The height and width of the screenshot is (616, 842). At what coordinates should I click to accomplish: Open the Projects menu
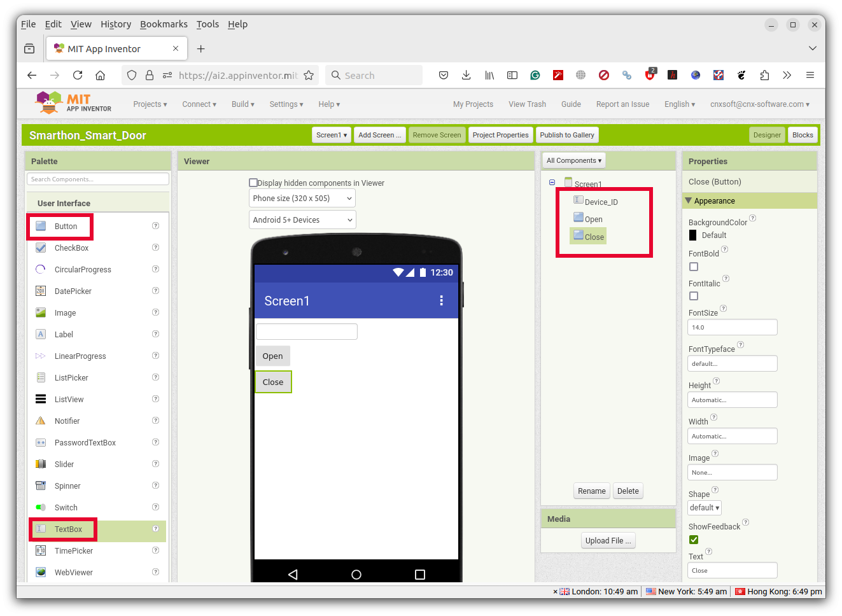pyautogui.click(x=150, y=104)
